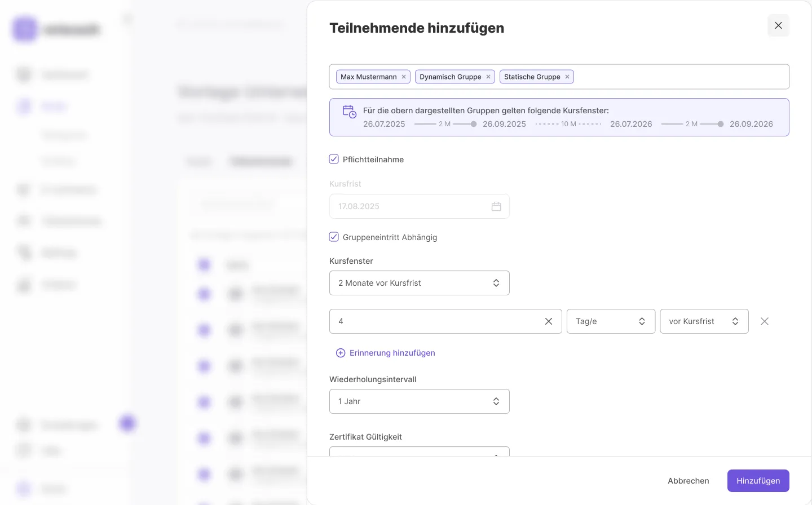This screenshot has height=505, width=812.
Task: Remove the "Dynamisch Gruppe" tag
Action: pyautogui.click(x=488, y=77)
